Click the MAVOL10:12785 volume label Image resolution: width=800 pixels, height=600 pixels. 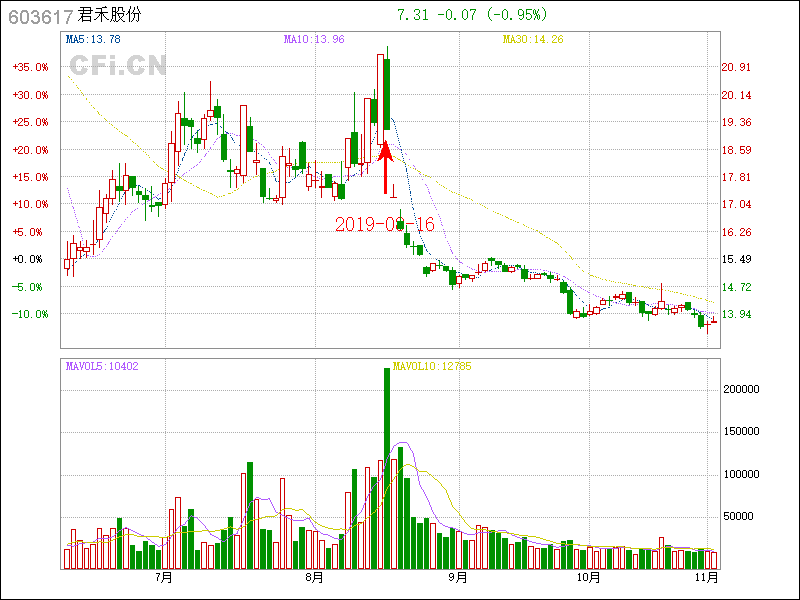tap(432, 366)
